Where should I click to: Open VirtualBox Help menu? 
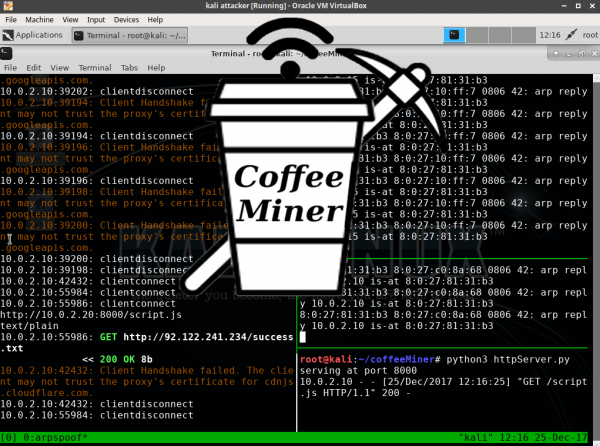point(157,19)
